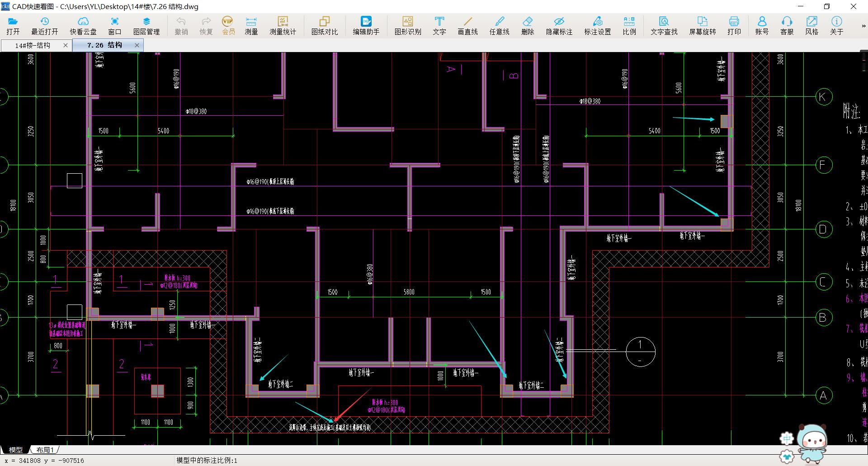Open the 最近打开 recent files list

44,25
